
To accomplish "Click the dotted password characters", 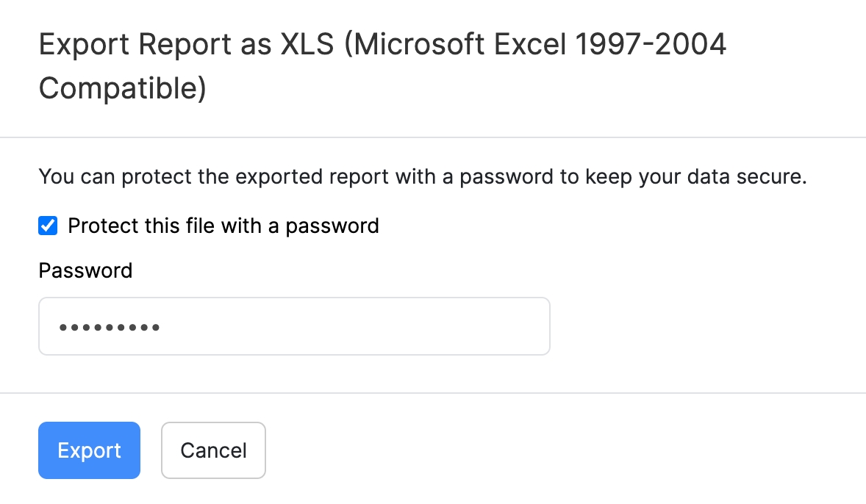I will pos(109,326).
